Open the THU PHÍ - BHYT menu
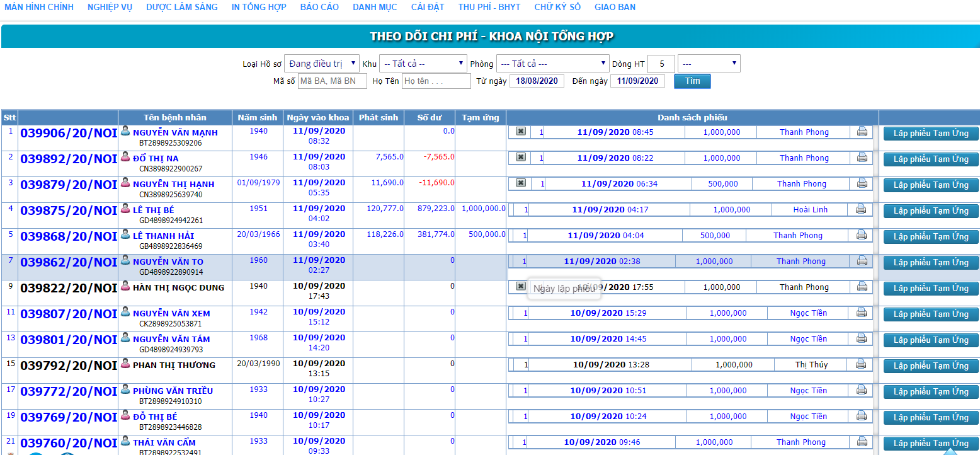Image resolution: width=980 pixels, height=455 pixels. coord(489,7)
